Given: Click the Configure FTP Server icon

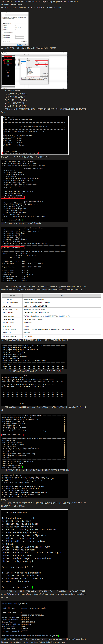Looking at the screenshot, I should pos(8,58).
